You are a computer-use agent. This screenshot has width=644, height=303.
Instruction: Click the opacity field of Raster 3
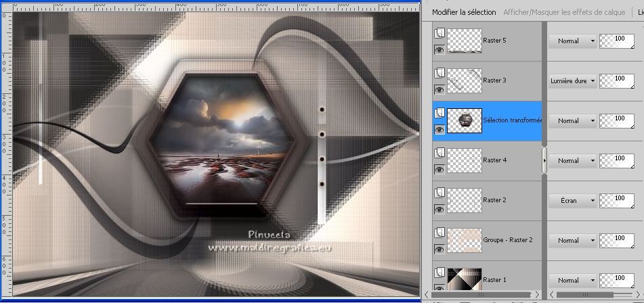[x=617, y=80]
